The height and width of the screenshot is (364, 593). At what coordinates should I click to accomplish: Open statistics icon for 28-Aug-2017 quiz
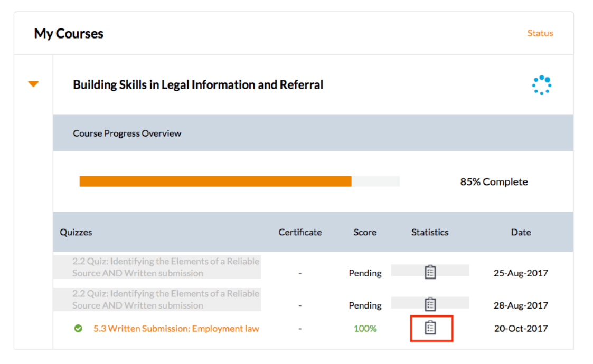[x=430, y=304]
